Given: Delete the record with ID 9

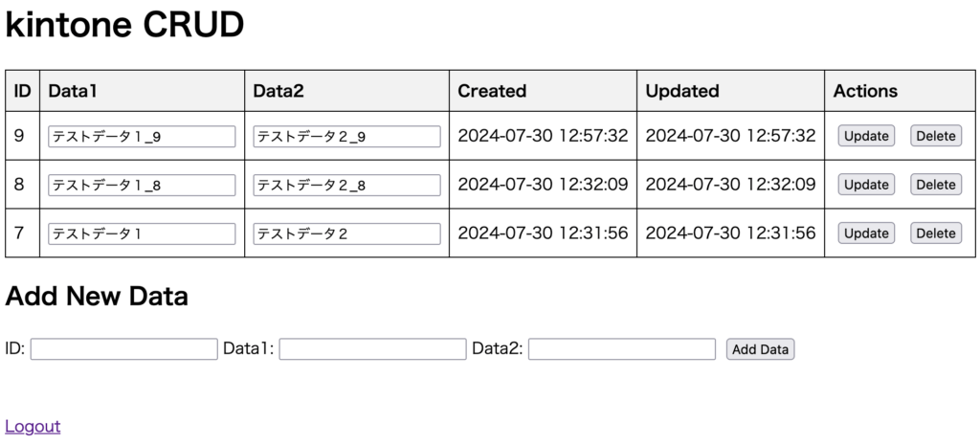Looking at the screenshot, I should tap(936, 136).
